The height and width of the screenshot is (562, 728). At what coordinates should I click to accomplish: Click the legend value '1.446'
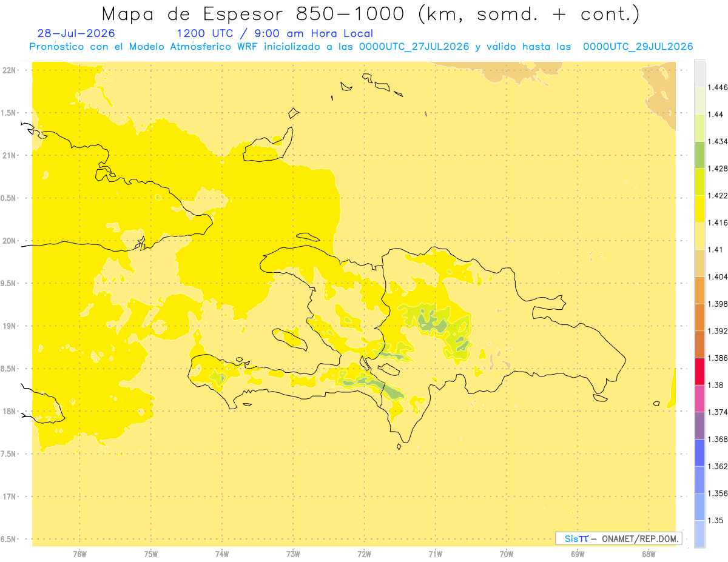tap(717, 87)
